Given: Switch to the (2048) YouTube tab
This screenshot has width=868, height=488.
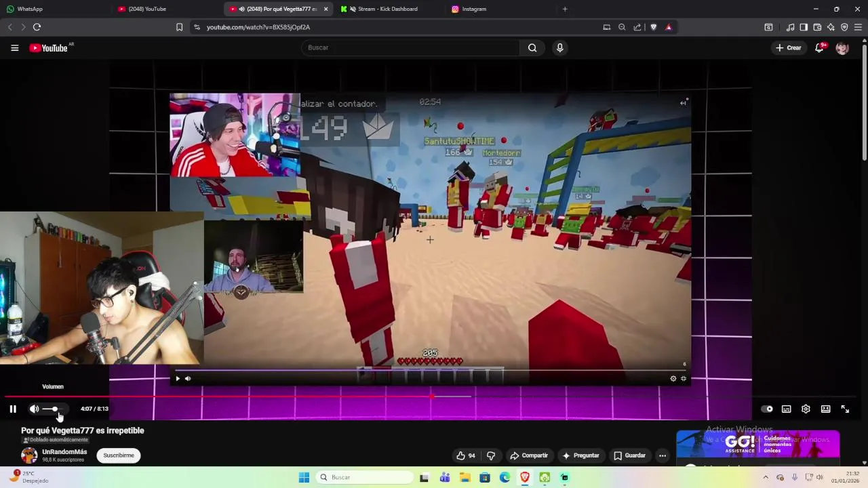Looking at the screenshot, I should pos(166,9).
